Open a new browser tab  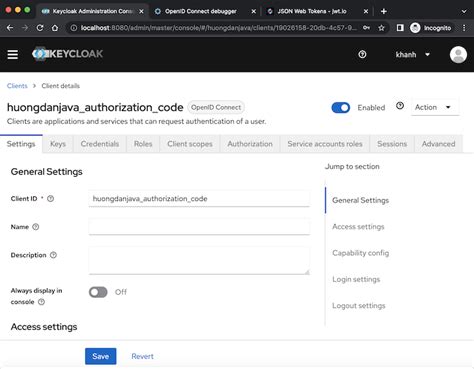(x=383, y=11)
